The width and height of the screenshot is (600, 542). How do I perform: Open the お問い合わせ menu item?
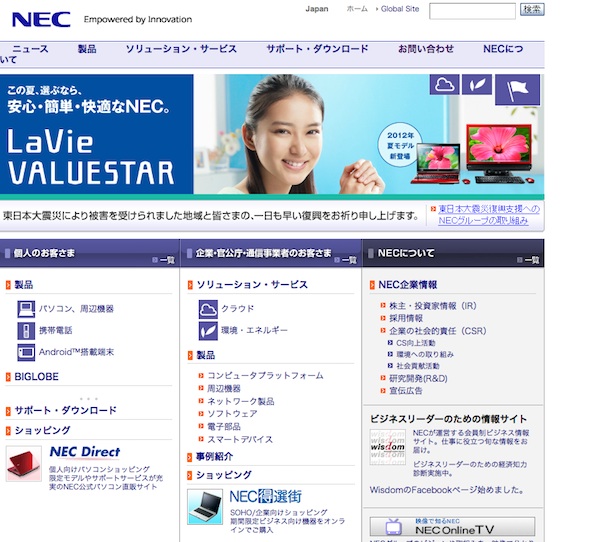[x=426, y=49]
